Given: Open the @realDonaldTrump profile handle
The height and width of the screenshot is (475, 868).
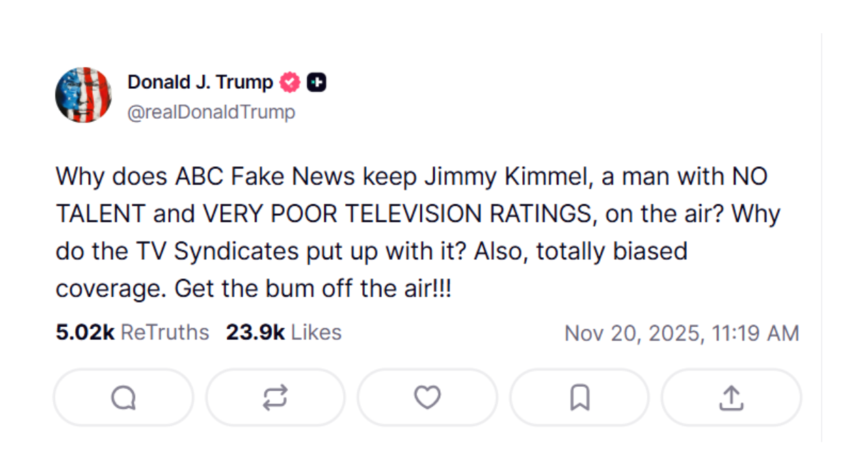Looking at the screenshot, I should (x=211, y=111).
